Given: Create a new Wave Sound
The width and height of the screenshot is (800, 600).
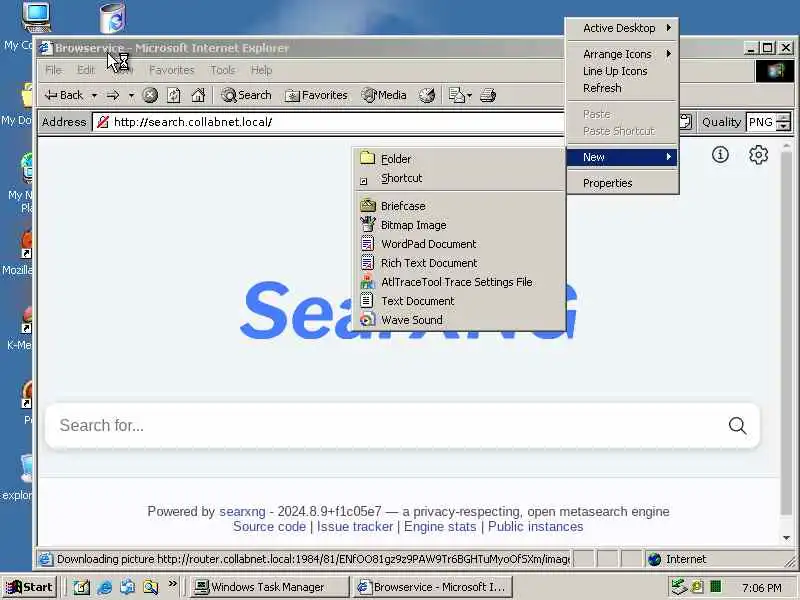Looking at the screenshot, I should pos(459,320).
